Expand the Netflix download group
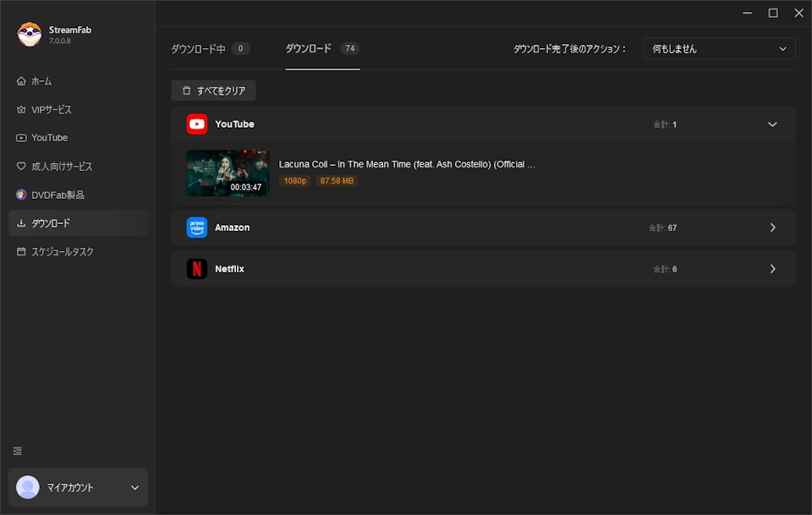Screen dimensions: 812x515 771,269
